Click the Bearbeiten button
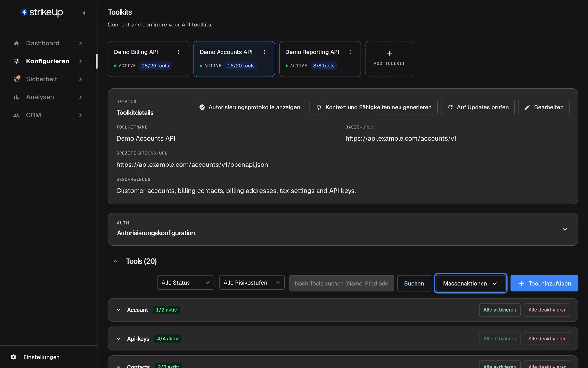 544,107
